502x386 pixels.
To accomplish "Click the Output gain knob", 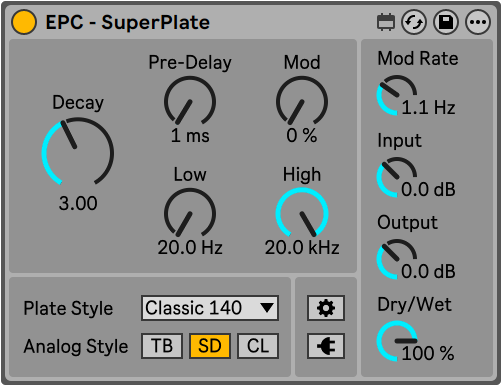I will [397, 260].
